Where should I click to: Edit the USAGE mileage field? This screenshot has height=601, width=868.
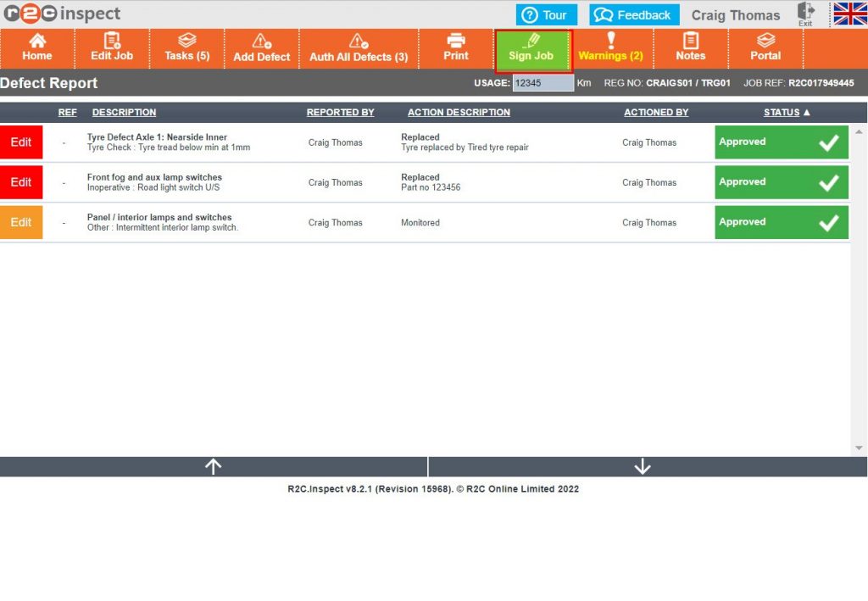[543, 83]
